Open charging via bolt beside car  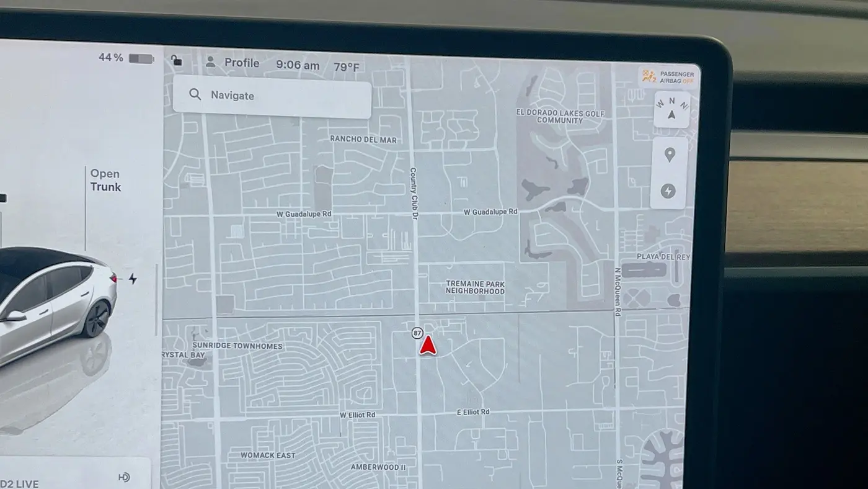[x=133, y=279]
